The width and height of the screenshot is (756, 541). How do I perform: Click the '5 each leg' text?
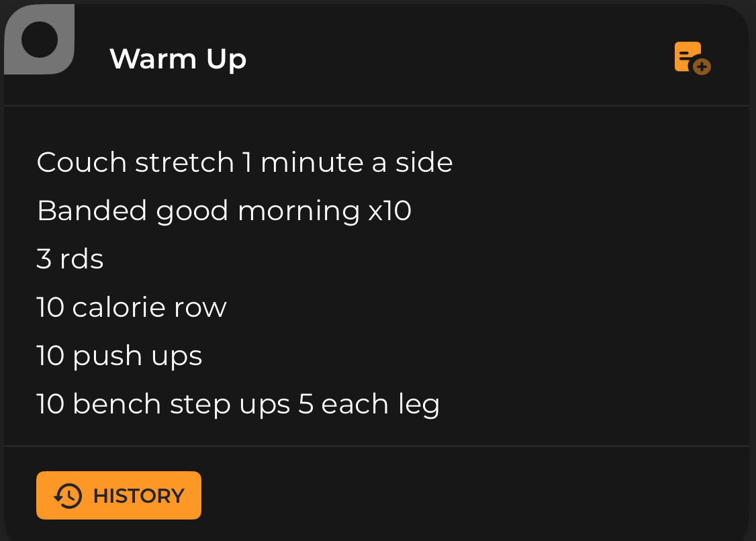coord(369,404)
